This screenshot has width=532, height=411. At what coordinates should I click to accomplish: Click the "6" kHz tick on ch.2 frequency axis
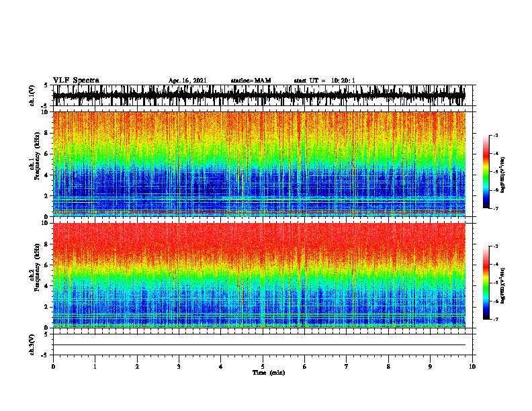click(x=46, y=265)
